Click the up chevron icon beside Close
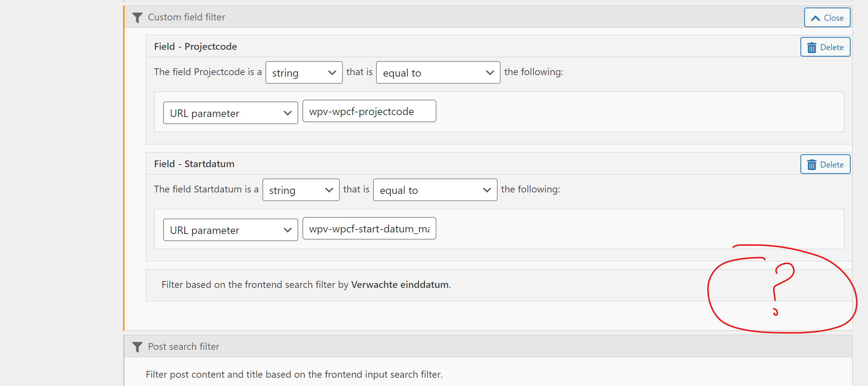 pos(816,18)
